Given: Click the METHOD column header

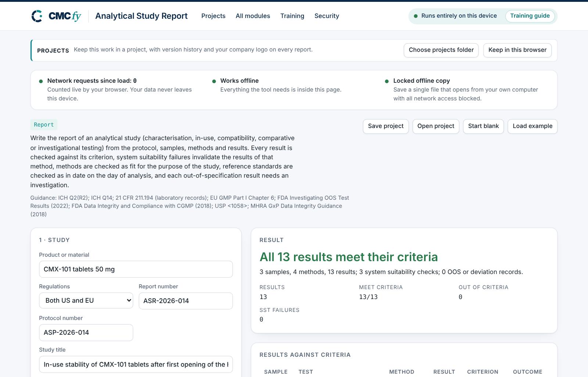Looking at the screenshot, I should coord(402,372).
